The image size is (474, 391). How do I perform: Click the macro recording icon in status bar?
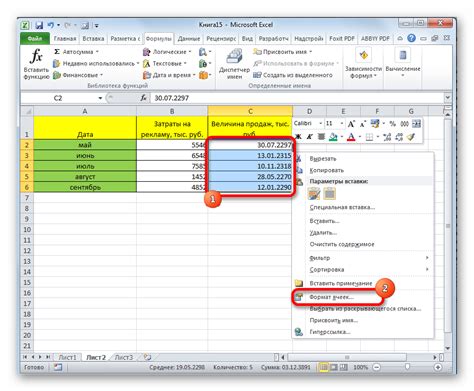58,367
